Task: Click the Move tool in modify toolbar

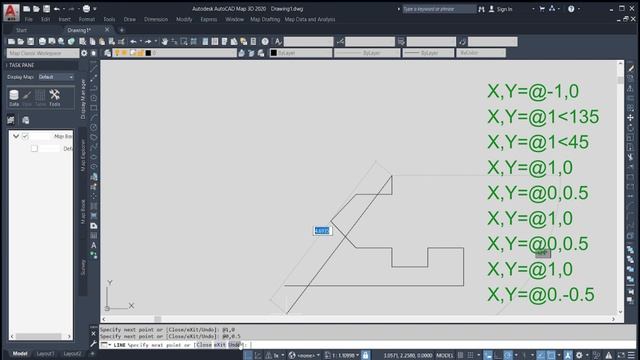Action: [631, 118]
